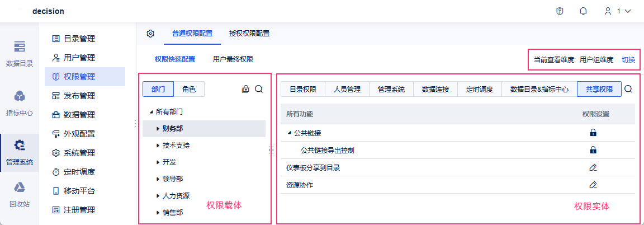Edit permission for 仪表板分享到目录
Image resolution: width=644 pixels, height=225 pixels.
(593, 167)
